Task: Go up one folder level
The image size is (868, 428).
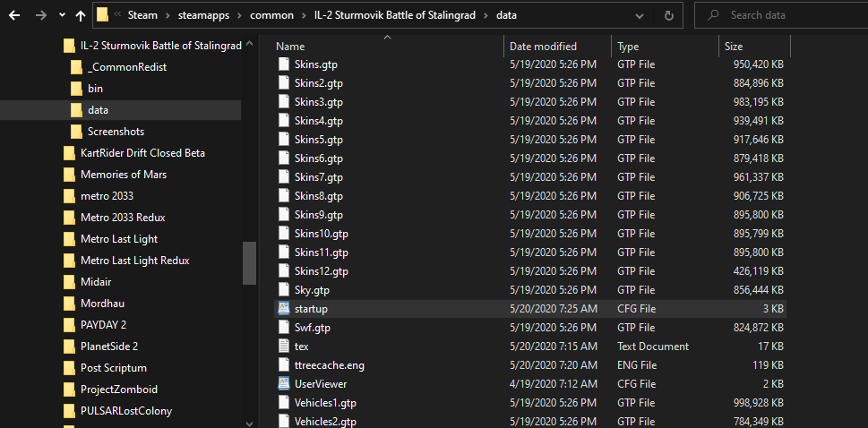Action: point(81,15)
